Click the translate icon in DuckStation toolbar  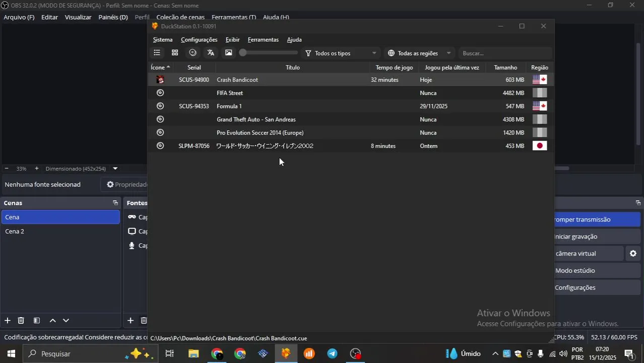click(x=211, y=53)
